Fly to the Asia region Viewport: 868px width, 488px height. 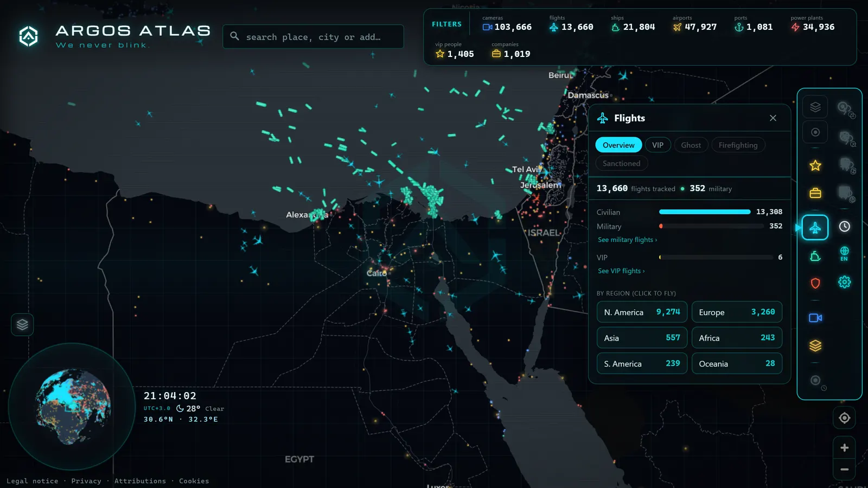click(642, 338)
